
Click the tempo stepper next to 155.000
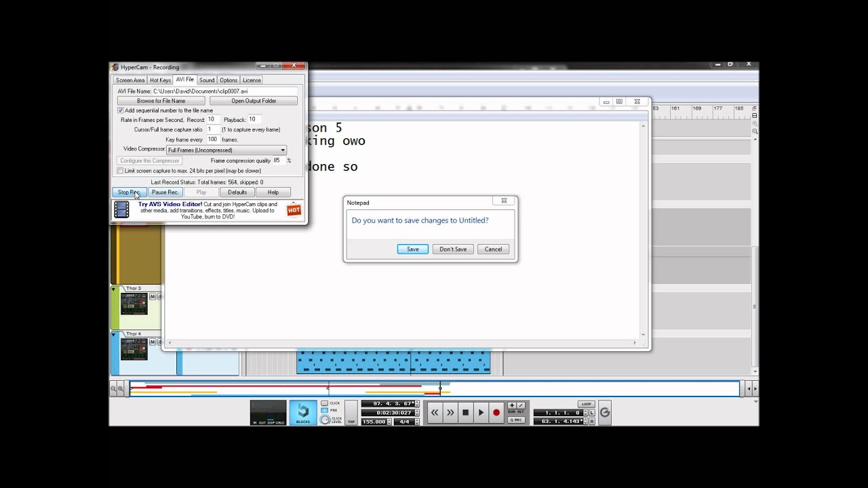tap(390, 422)
